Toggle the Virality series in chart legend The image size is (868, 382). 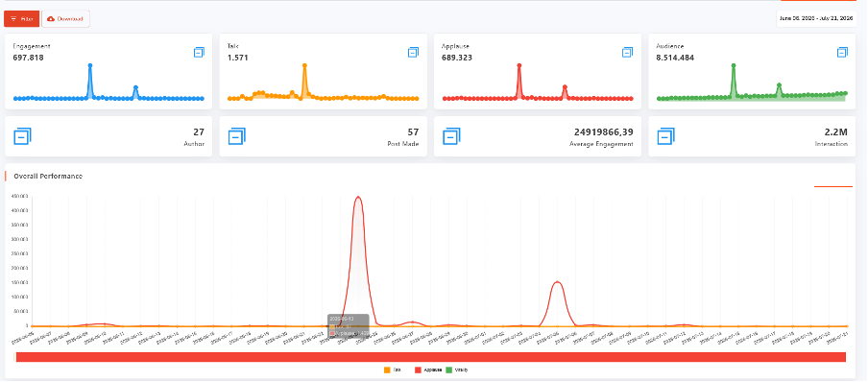[457, 370]
